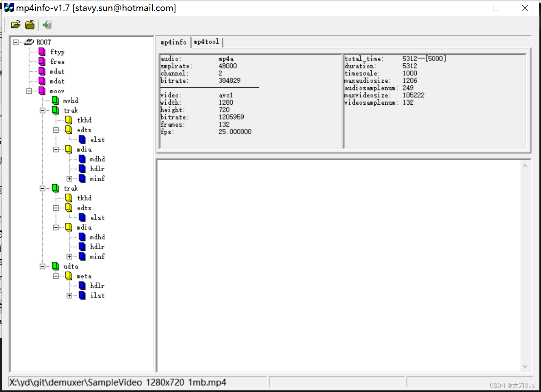
Task: Select the udta box in tree
Action: (x=71, y=266)
